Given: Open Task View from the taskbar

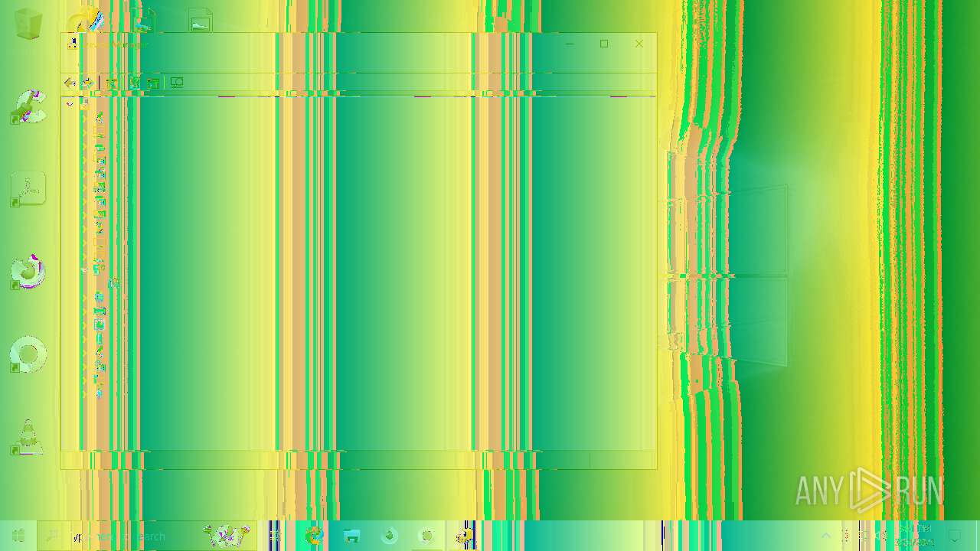Looking at the screenshot, I should 276,536.
